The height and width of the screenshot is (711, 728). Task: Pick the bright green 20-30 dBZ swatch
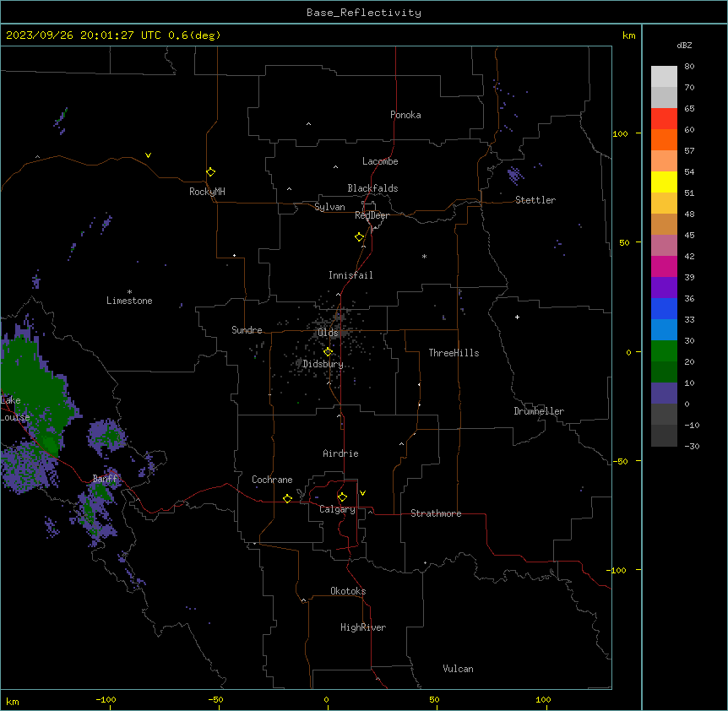point(664,351)
